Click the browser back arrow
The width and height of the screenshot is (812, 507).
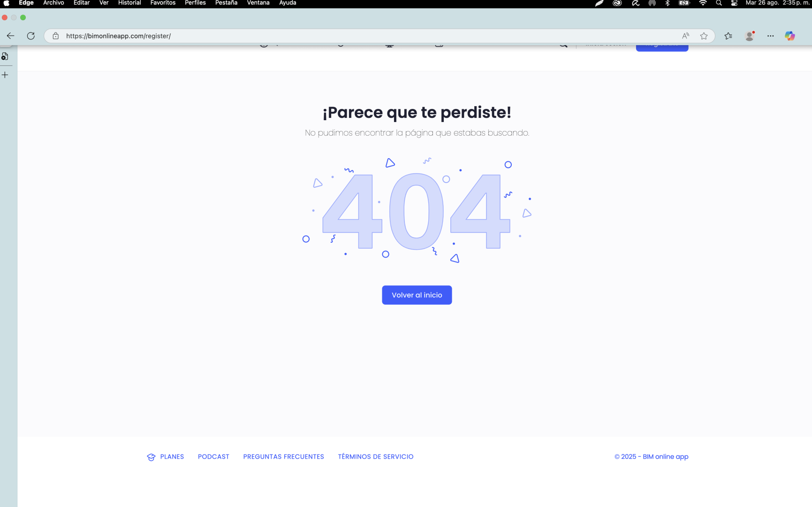[x=10, y=36]
